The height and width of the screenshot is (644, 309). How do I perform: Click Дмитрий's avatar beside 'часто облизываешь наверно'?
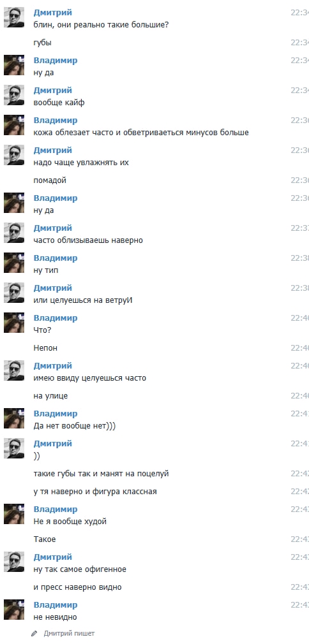click(14, 233)
